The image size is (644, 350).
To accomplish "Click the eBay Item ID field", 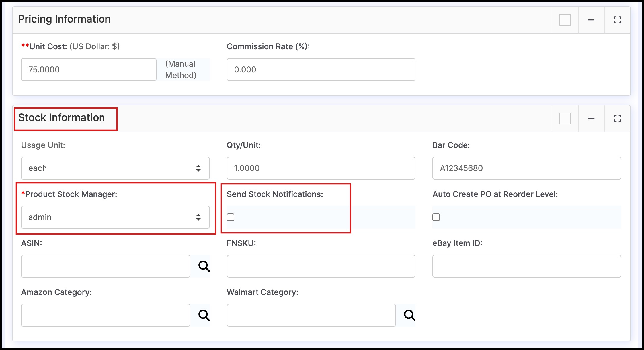I will click(526, 266).
